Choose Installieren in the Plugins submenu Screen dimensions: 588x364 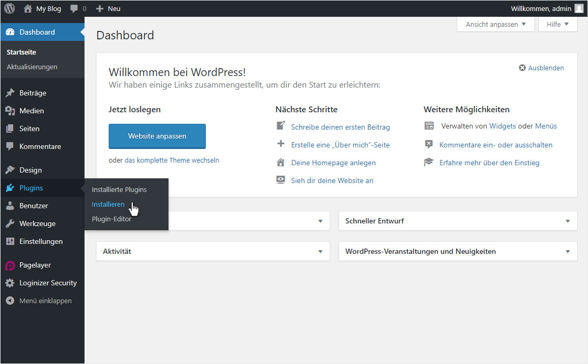pyautogui.click(x=108, y=204)
